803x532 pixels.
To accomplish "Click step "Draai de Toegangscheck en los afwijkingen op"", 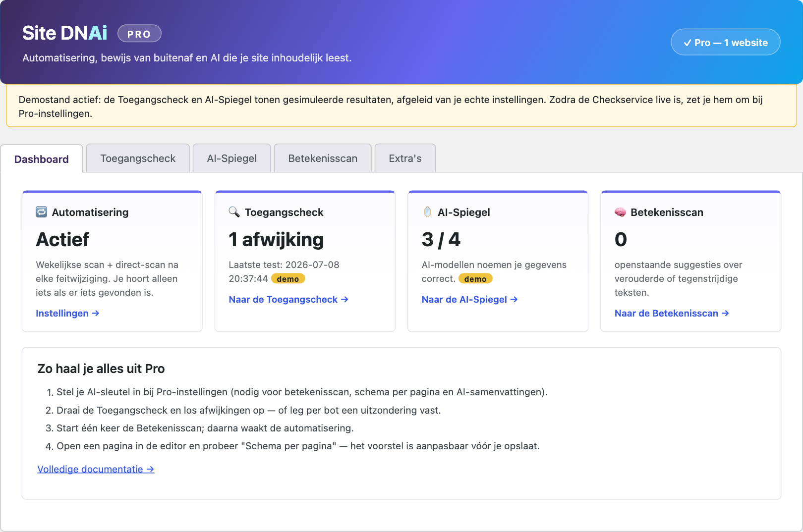I will point(249,410).
